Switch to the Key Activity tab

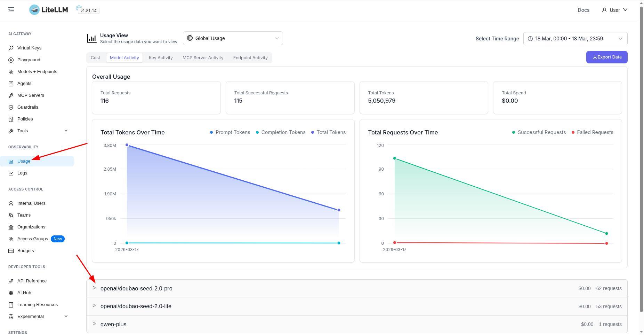161,58
